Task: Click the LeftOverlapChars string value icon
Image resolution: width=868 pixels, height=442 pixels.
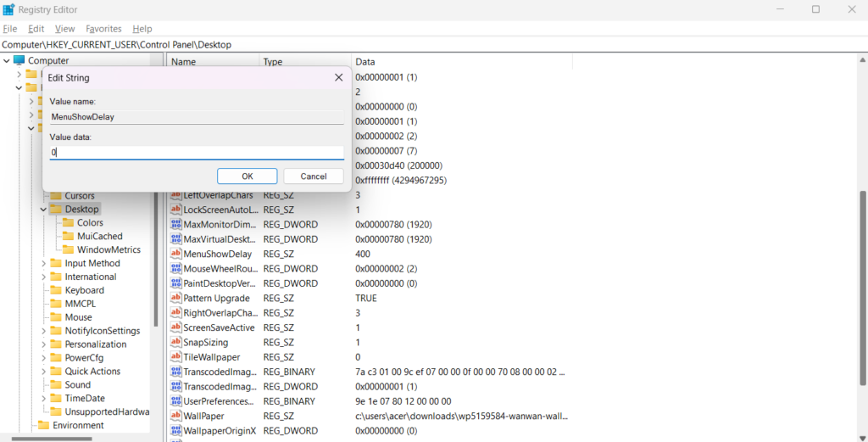Action: (176, 195)
